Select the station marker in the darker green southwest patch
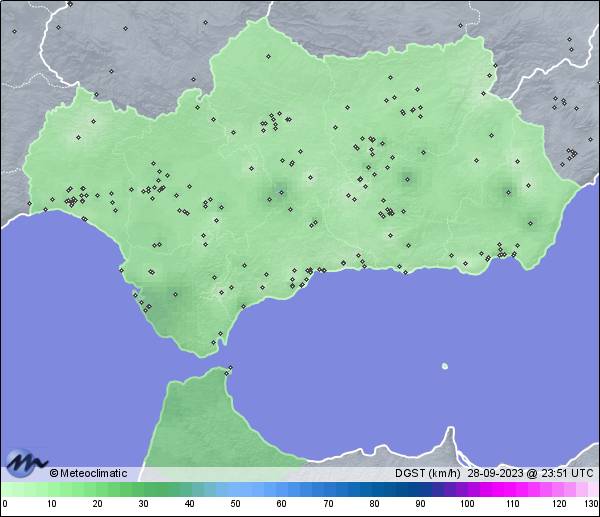The image size is (600, 517). (x=176, y=294)
